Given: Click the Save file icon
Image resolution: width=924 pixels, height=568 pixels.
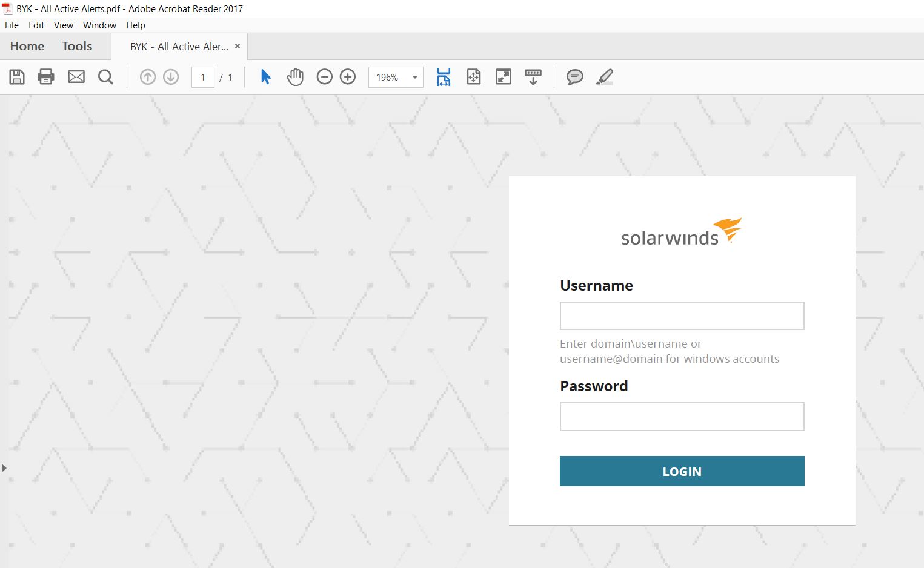Looking at the screenshot, I should [x=17, y=77].
